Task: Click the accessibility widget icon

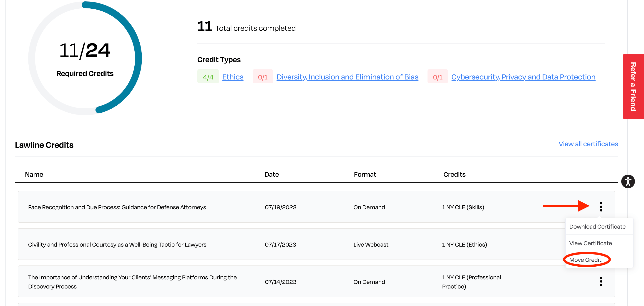Action: point(628,181)
